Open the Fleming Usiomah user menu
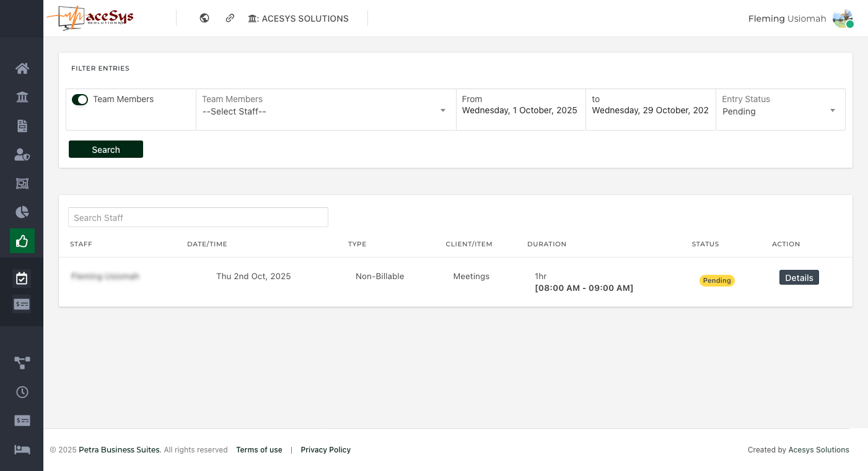This screenshot has width=868, height=471. tap(800, 19)
